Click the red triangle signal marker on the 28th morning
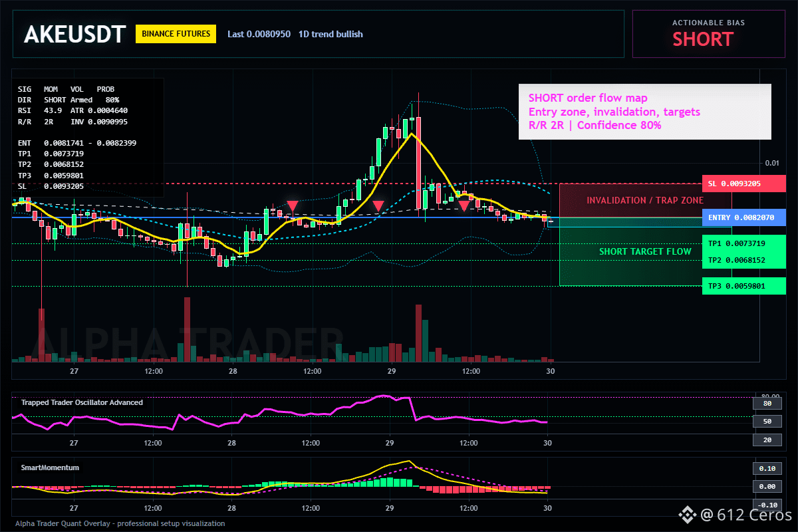The image size is (798, 532). tap(292, 206)
